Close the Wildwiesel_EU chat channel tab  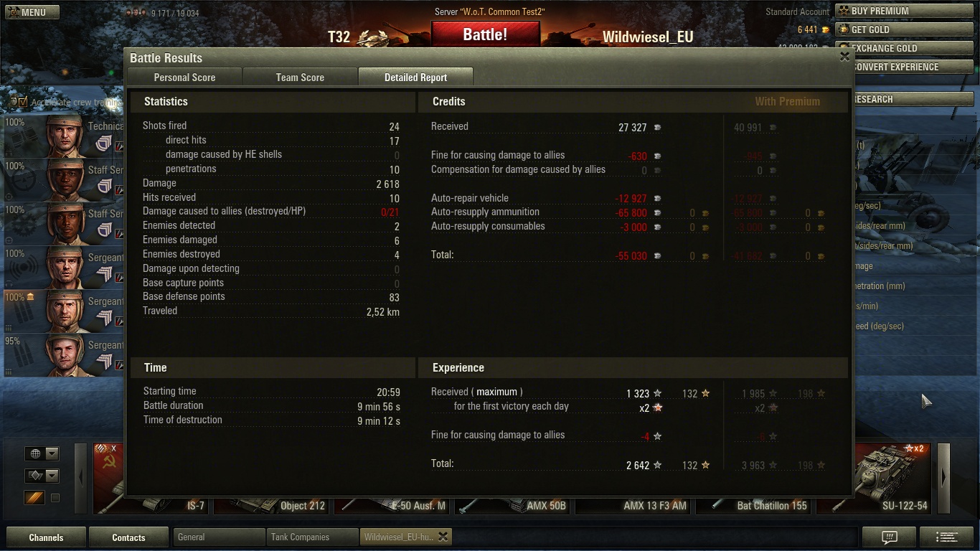coord(443,537)
